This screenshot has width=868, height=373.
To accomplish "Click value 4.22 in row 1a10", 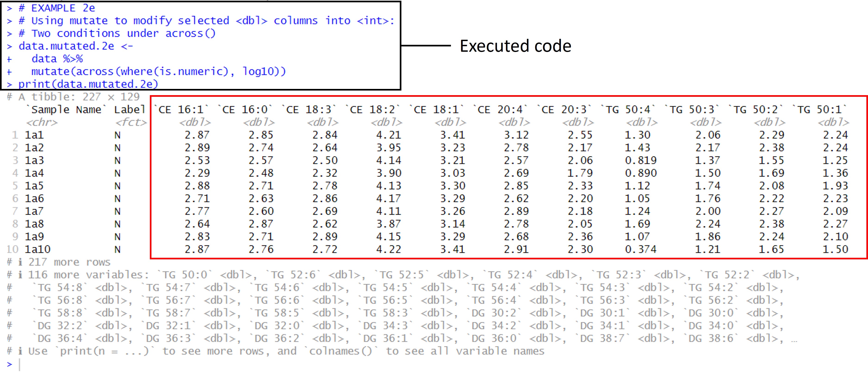I will [388, 249].
